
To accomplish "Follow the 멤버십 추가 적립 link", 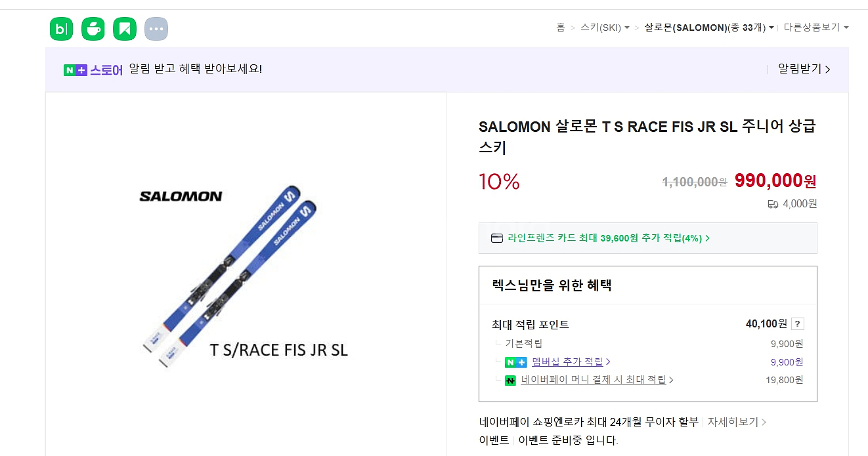I will tap(570, 362).
